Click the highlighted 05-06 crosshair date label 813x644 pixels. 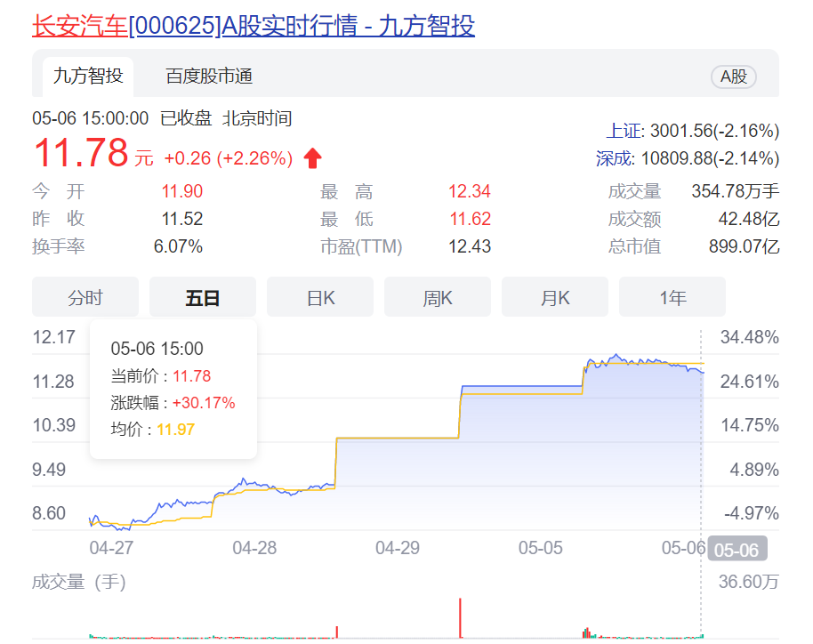737,550
